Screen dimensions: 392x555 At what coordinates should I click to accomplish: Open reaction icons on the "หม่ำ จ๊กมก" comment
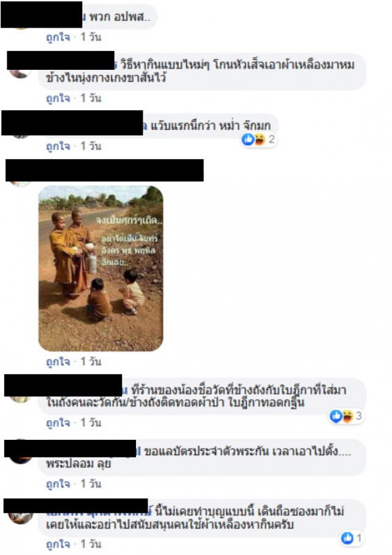(x=254, y=140)
